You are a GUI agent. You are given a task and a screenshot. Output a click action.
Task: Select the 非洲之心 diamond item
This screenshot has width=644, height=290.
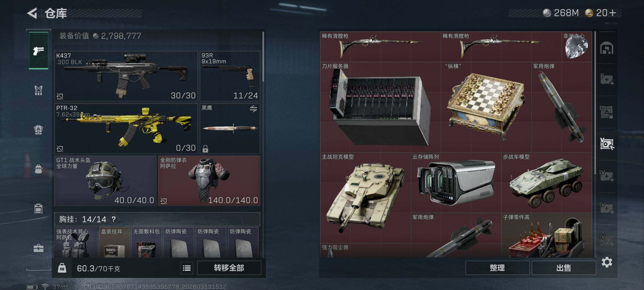(577, 47)
